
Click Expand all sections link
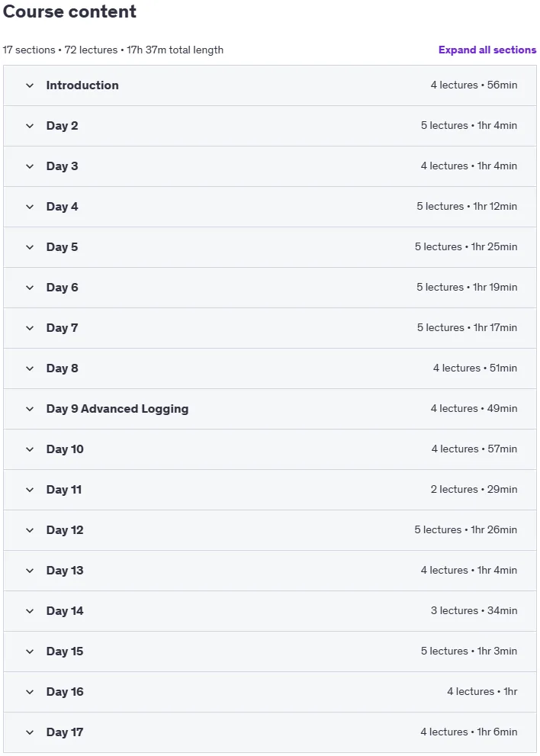487,50
